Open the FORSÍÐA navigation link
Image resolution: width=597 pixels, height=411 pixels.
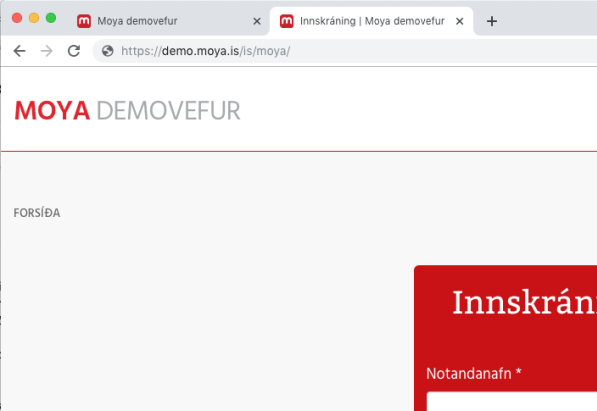pos(37,213)
